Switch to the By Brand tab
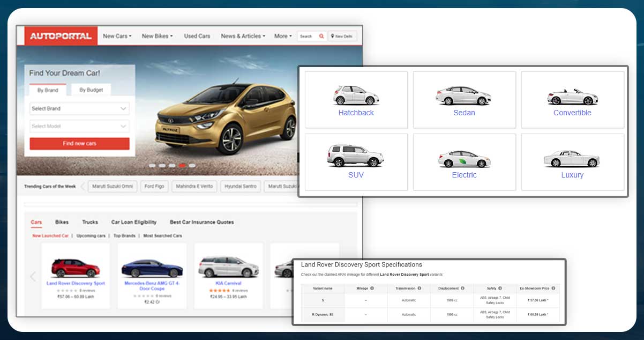 point(48,90)
